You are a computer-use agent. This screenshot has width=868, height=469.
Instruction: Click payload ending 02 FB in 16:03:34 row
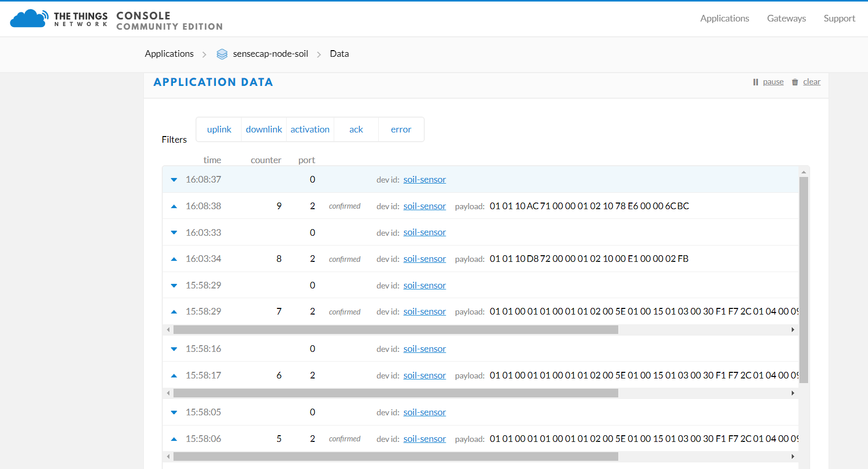pyautogui.click(x=589, y=259)
